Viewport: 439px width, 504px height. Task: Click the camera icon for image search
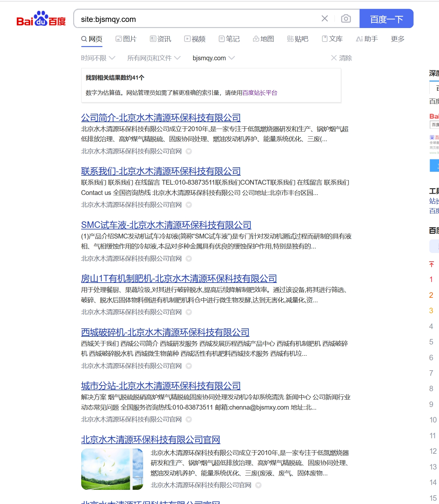pos(346,19)
